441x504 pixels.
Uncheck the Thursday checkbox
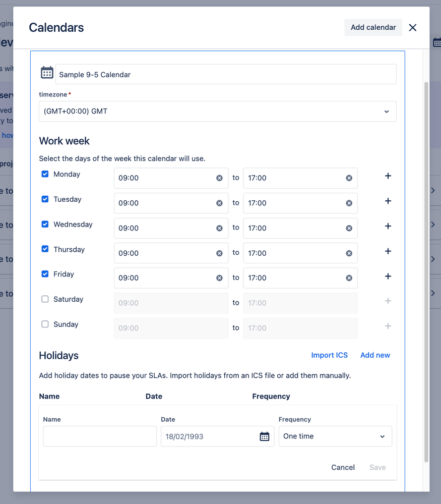click(x=45, y=249)
